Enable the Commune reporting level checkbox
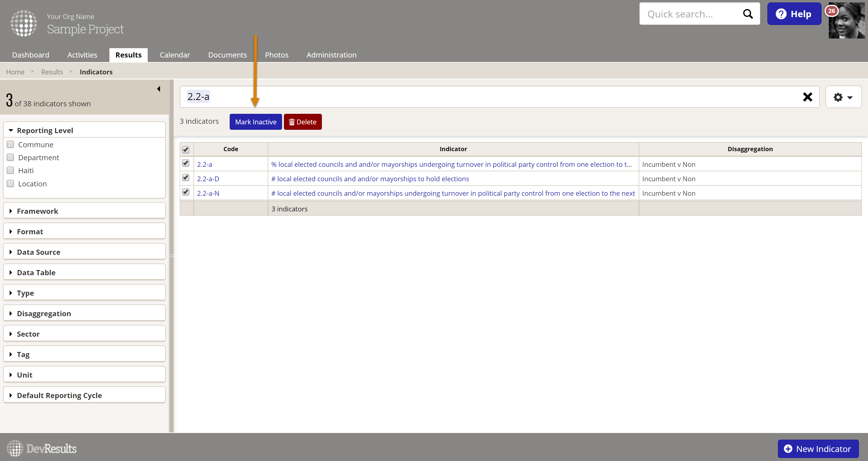 [x=11, y=145]
